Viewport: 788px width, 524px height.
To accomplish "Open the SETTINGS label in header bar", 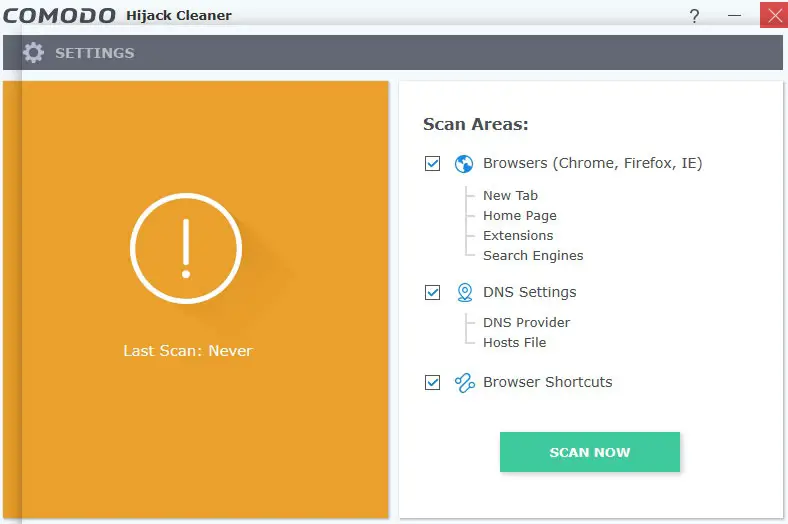I will pos(95,53).
